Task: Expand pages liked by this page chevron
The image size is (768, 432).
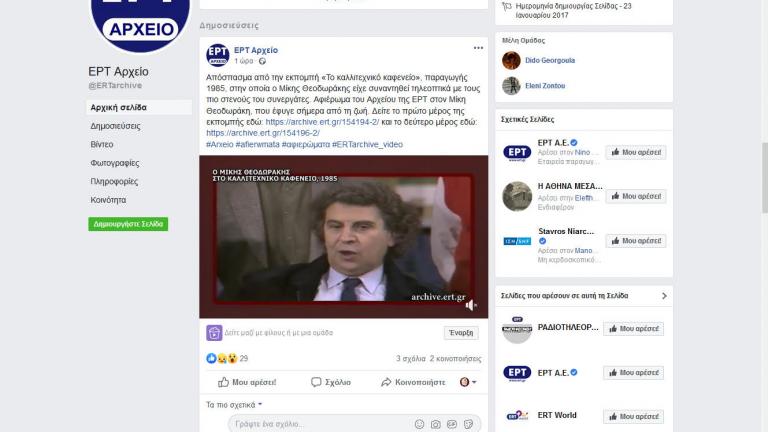Action: point(664,296)
